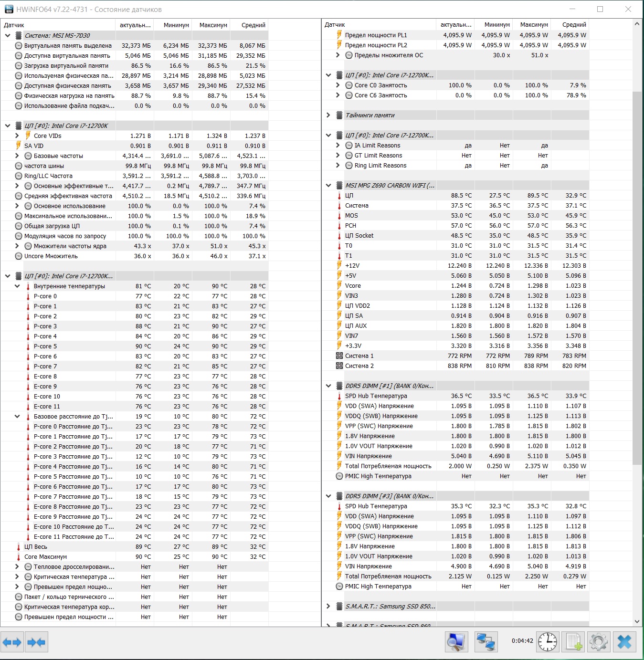This screenshot has width=644, height=660.
Task: Click the lightning icon beside Предел мощности PL1
Action: 339,35
